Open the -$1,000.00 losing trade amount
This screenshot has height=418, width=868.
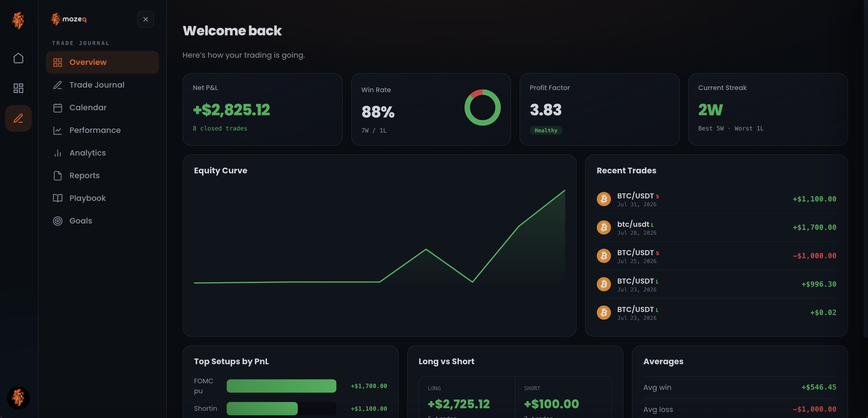(x=814, y=256)
